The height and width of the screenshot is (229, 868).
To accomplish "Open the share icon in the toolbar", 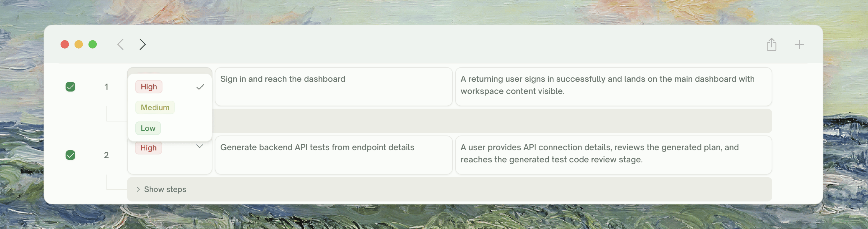I will [771, 44].
